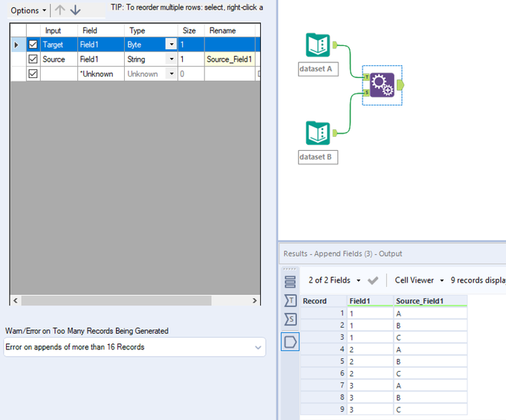This screenshot has height=420, width=506.
Task: Select the Append Fields tool on canvas
Action: tap(382, 85)
